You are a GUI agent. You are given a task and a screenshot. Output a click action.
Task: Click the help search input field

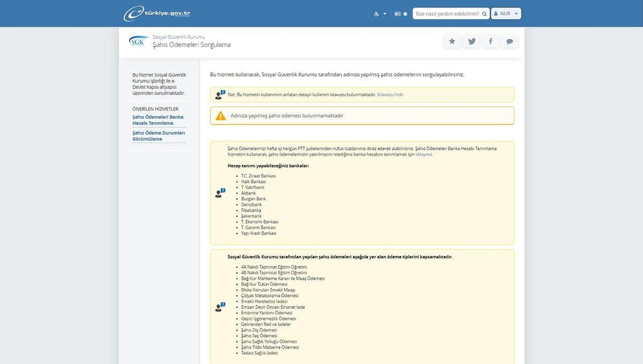click(x=447, y=13)
